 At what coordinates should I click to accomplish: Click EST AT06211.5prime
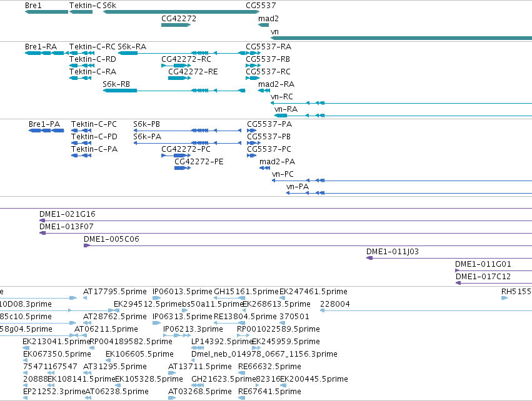tap(81, 335)
